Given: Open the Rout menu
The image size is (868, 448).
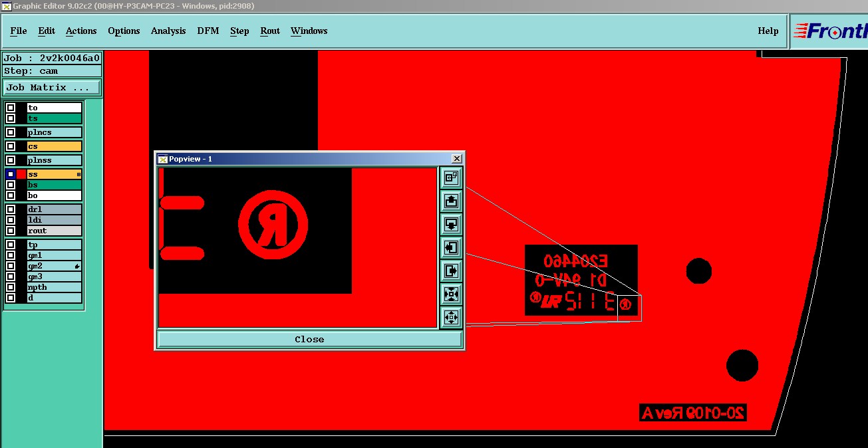Looking at the screenshot, I should pyautogui.click(x=270, y=31).
